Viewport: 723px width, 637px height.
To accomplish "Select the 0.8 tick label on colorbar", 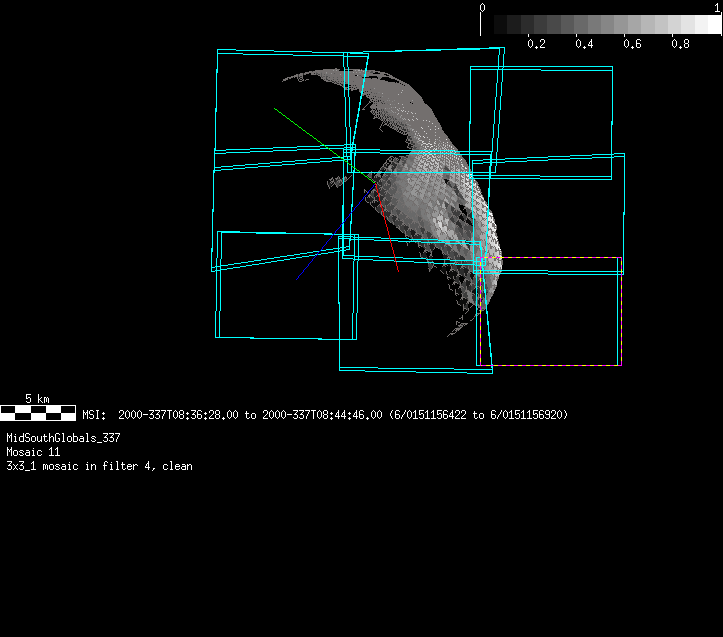I will 680,44.
